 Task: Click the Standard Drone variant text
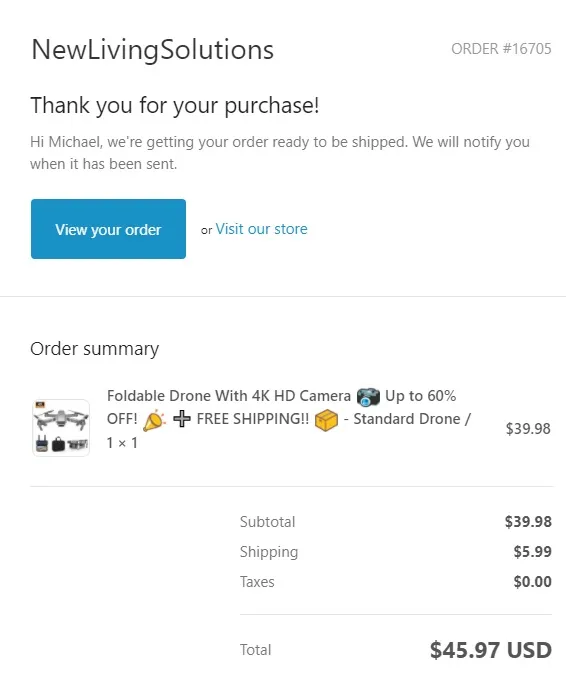(407, 419)
